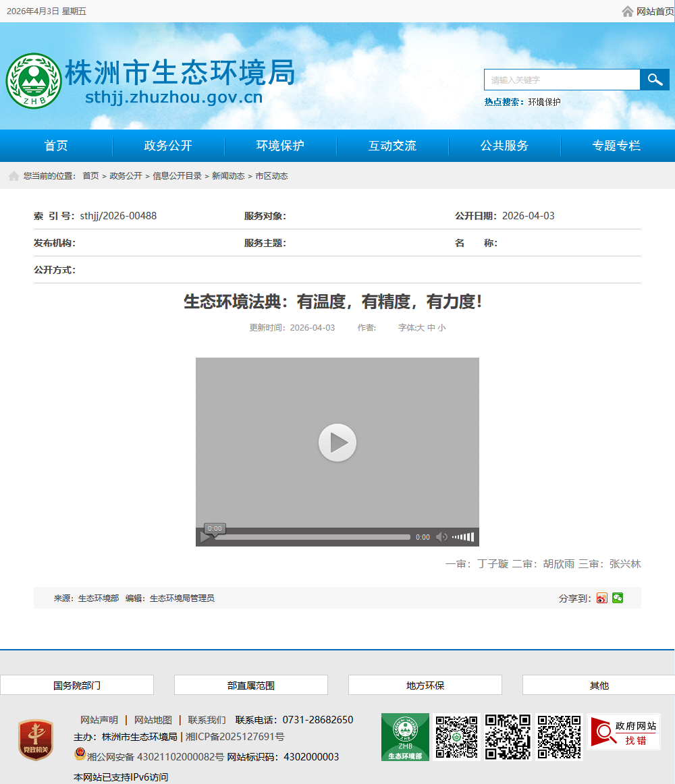Click the 党政机关 red badge icon
Viewport: 675px width, 784px height.
[36, 740]
